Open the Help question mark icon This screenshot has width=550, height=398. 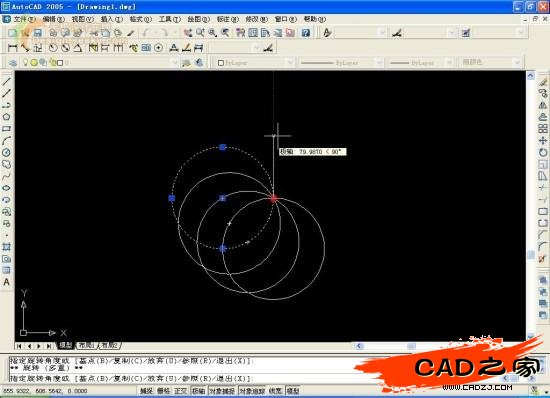[306, 33]
